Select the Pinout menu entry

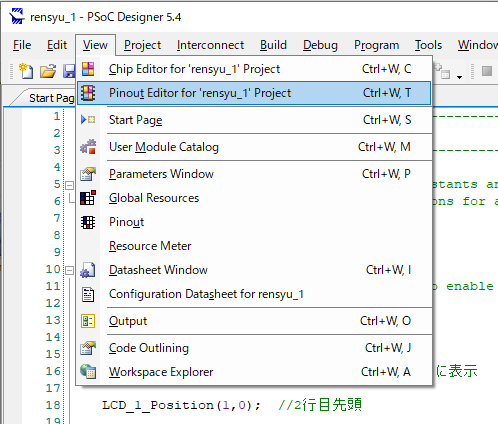pyautogui.click(x=255, y=222)
